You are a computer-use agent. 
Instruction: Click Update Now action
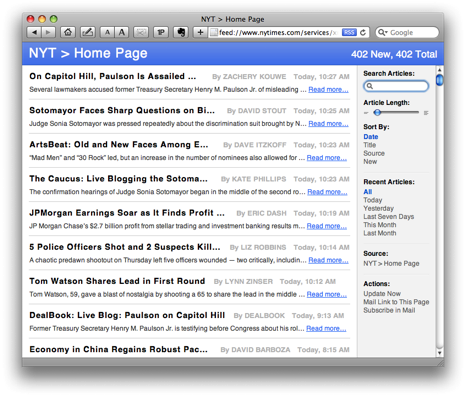tap(382, 294)
